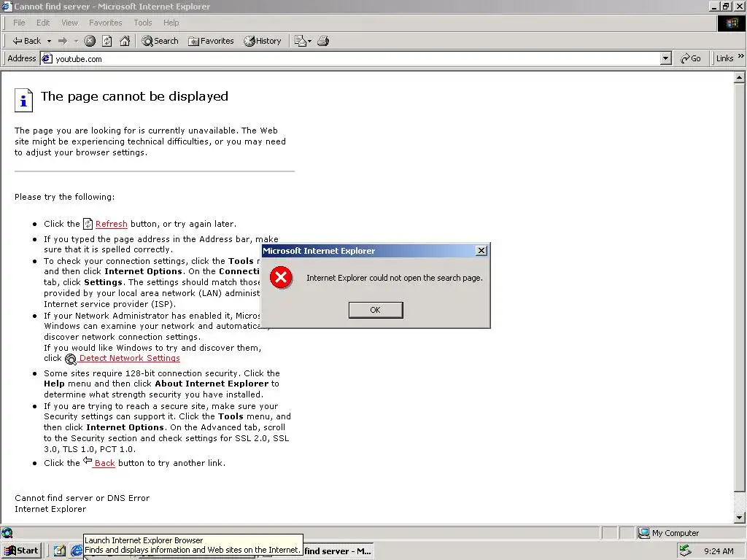747x560 pixels.
Task: Click the Forward arrow button
Action: point(63,41)
